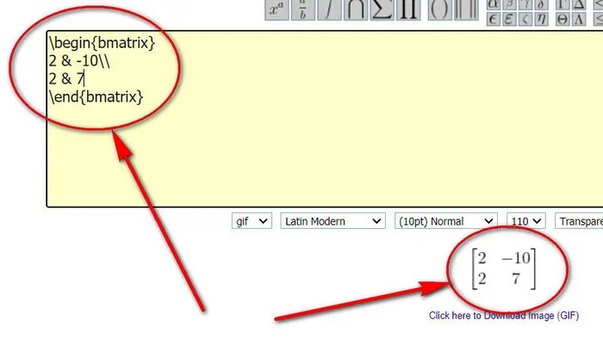Insert the capital Lambda symbol

[578, 18]
